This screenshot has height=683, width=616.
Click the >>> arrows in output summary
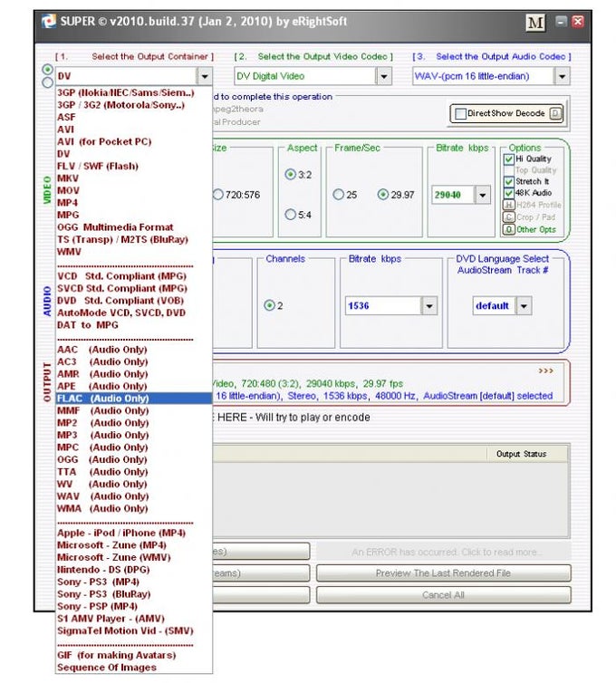coord(545,370)
